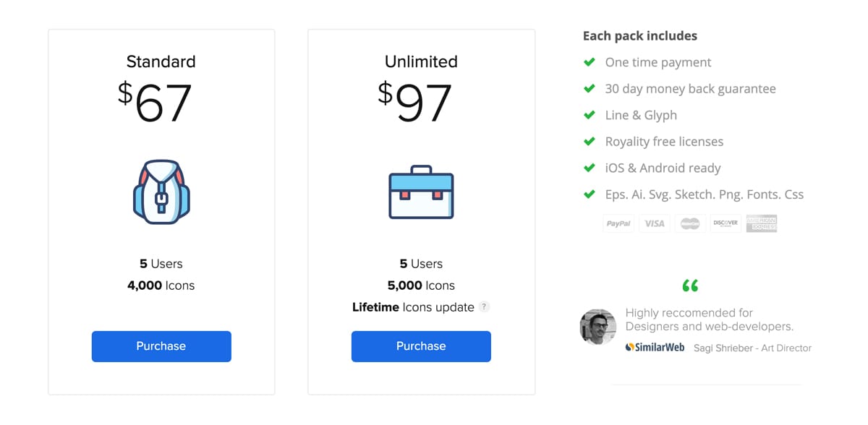Click the PayPal payment icon
Viewport: 868px width, 425px height.
(x=618, y=223)
